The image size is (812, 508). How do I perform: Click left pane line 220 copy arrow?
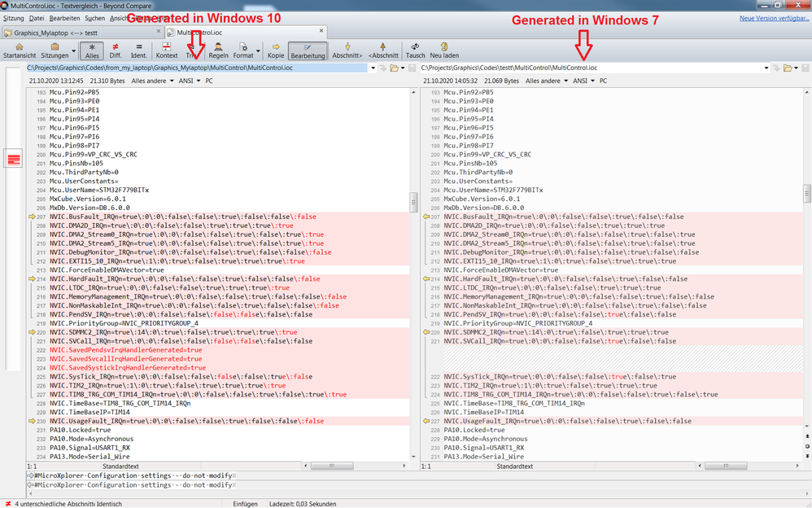pos(32,332)
